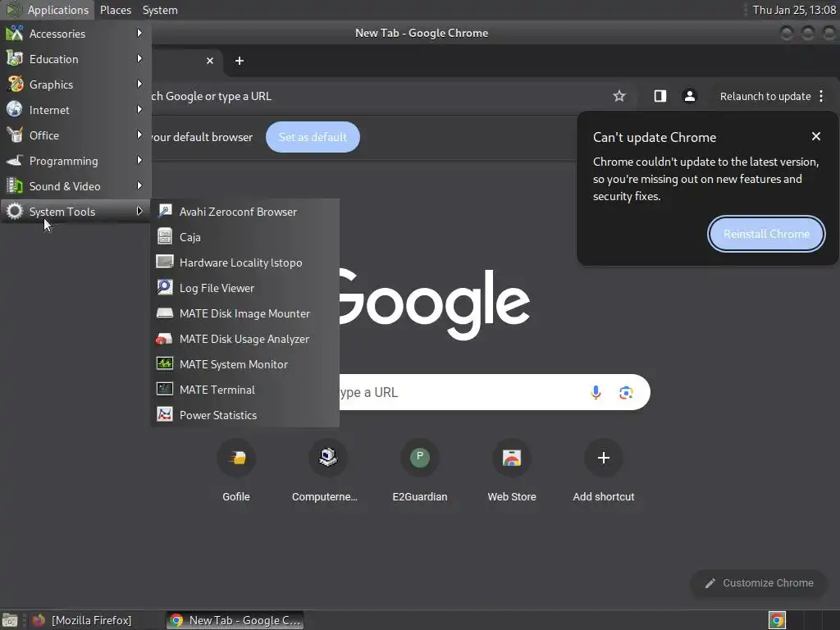Screen dimensions: 840x630
Task: Open the E2Guardian shortcut
Action: click(x=420, y=472)
